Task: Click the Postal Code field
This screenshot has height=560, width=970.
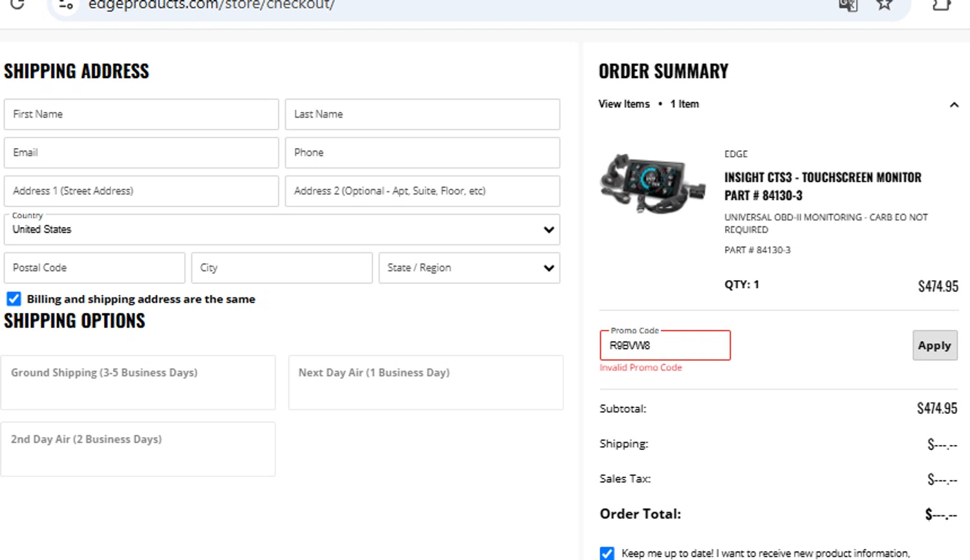Action: (94, 268)
